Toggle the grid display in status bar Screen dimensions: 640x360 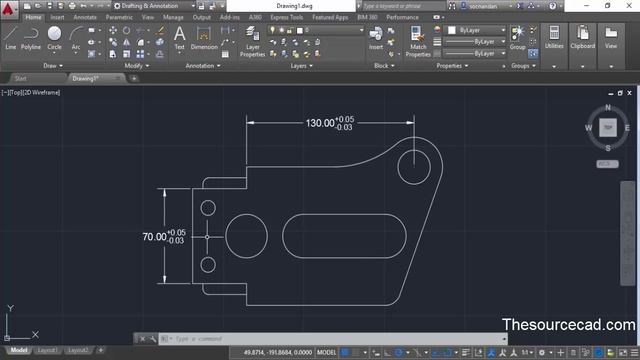click(x=345, y=352)
